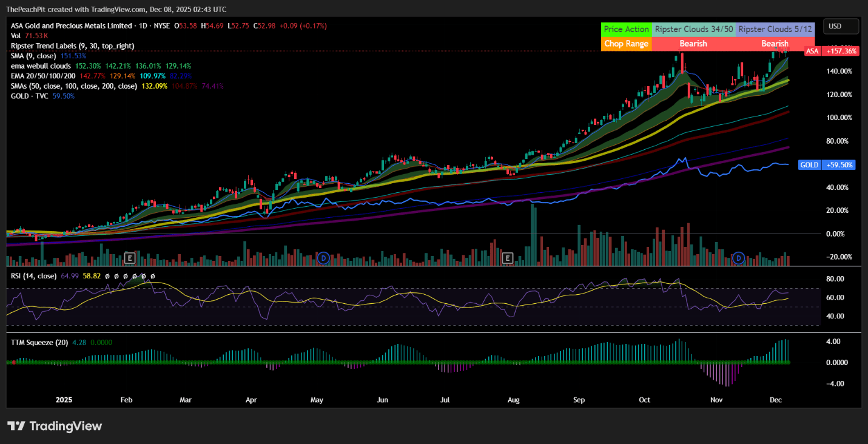Image resolution: width=868 pixels, height=444 pixels.
Task: Select the Ripster Clouds 5/12 header cell
Action: tap(775, 29)
